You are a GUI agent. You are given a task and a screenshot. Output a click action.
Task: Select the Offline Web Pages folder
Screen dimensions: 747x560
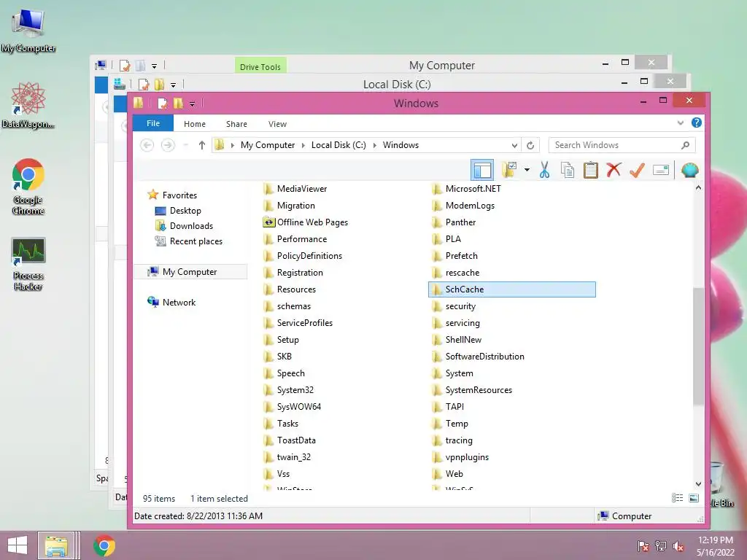pyautogui.click(x=312, y=222)
